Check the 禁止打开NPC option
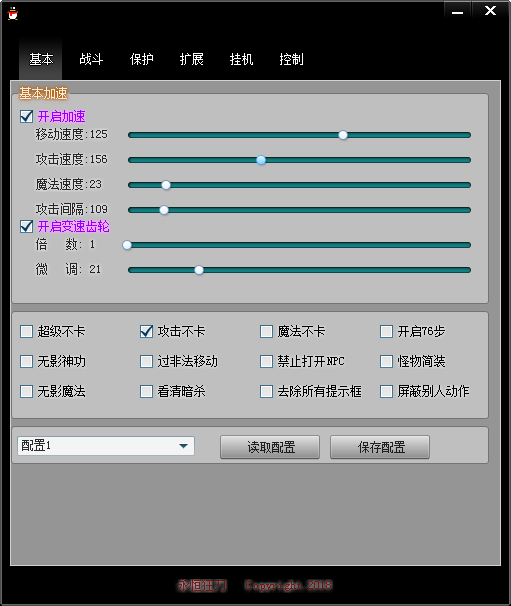511x606 pixels. click(266, 361)
